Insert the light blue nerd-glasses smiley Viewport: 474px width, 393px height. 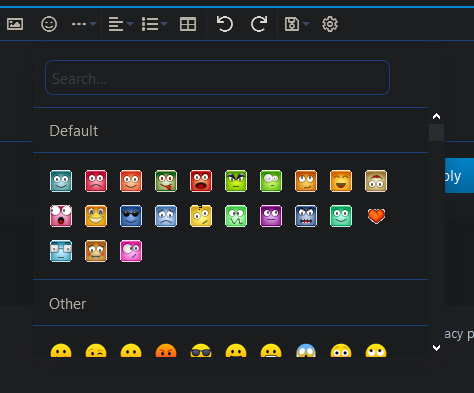pyautogui.click(x=61, y=251)
